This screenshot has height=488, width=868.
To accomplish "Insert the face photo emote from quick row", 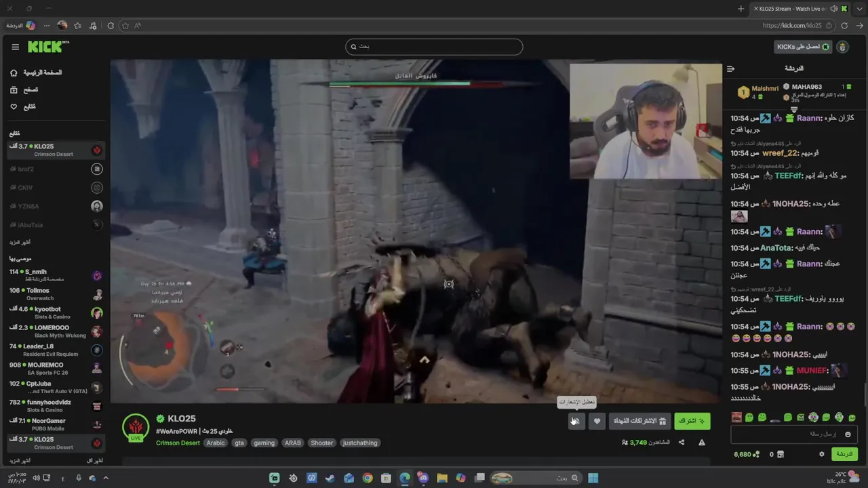I will (x=736, y=418).
